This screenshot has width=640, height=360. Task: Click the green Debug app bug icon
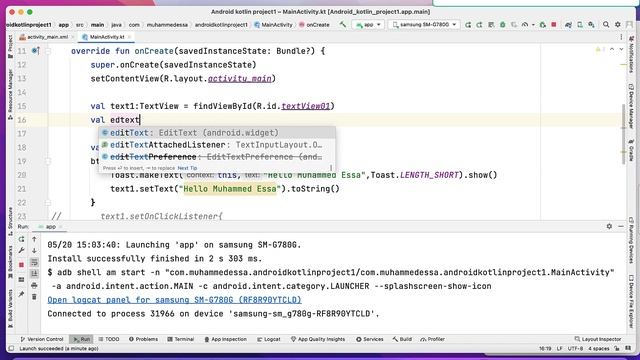pos(503,25)
